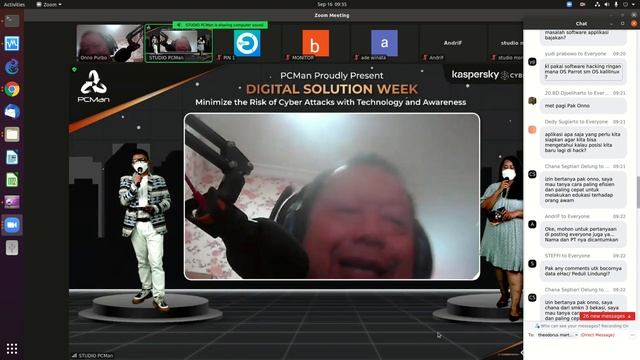Screen dimensions: 640x360
Task: Open the volume indicator in top bar
Action: coord(607,4)
